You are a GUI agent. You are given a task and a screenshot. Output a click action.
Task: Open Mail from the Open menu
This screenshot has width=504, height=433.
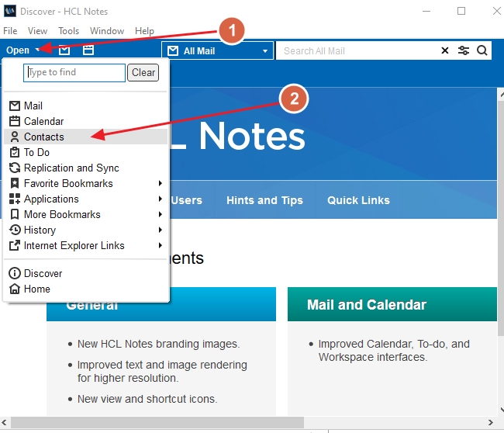85,106
